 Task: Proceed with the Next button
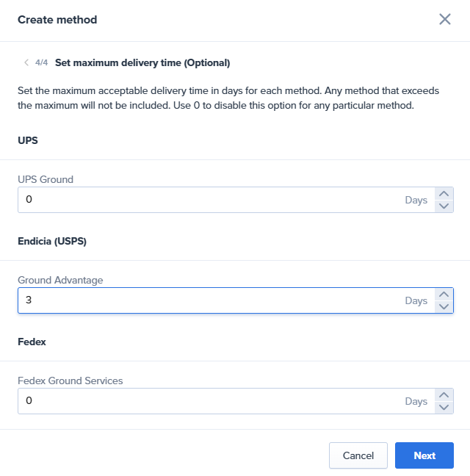pyautogui.click(x=424, y=455)
